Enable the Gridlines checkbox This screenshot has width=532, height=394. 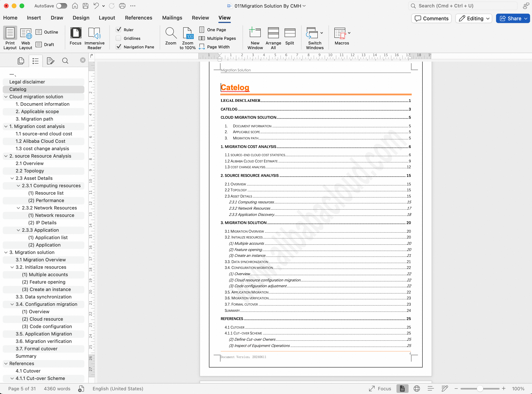(x=118, y=38)
